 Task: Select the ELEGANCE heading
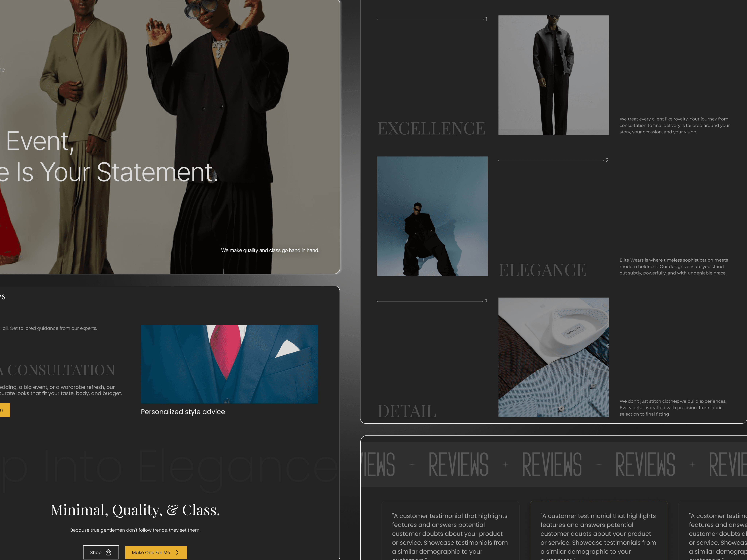click(x=542, y=270)
